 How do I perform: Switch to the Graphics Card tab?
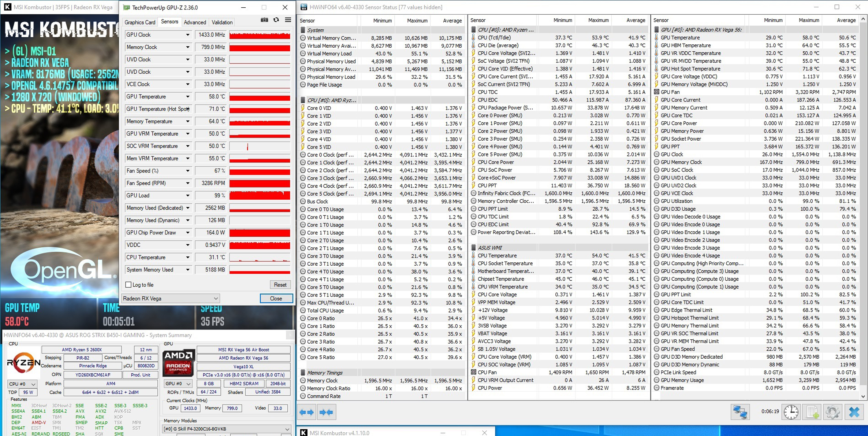140,22
